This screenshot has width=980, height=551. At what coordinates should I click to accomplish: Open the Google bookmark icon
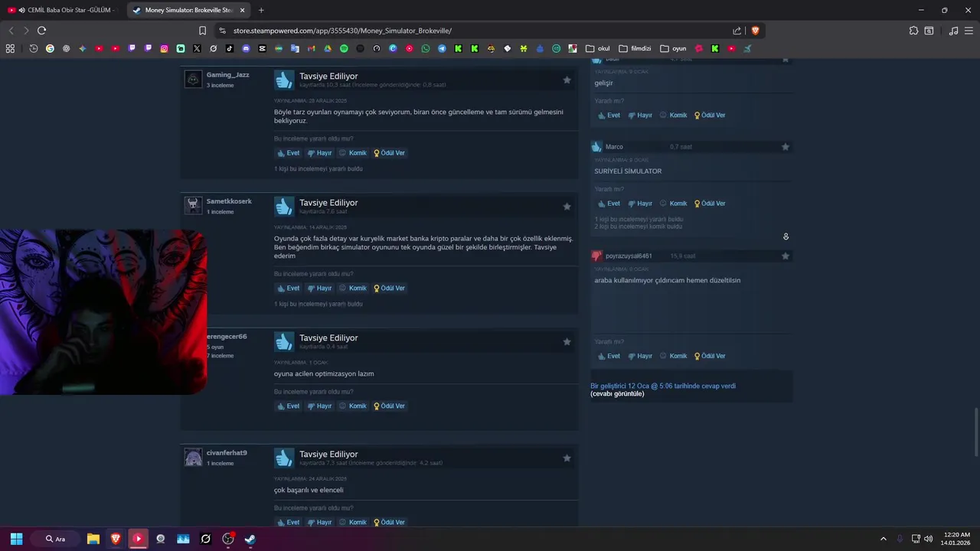tap(50, 48)
